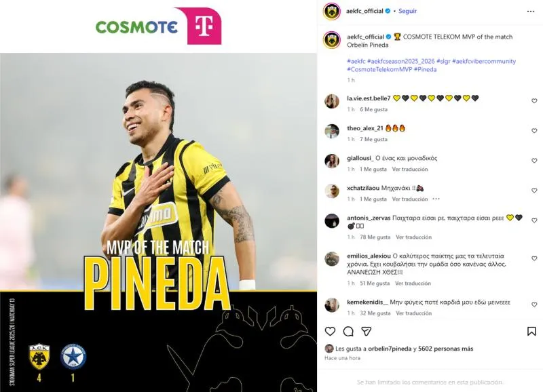Share the post via the paper-plane icon
The height and width of the screenshot is (392, 543).
pyautogui.click(x=367, y=331)
